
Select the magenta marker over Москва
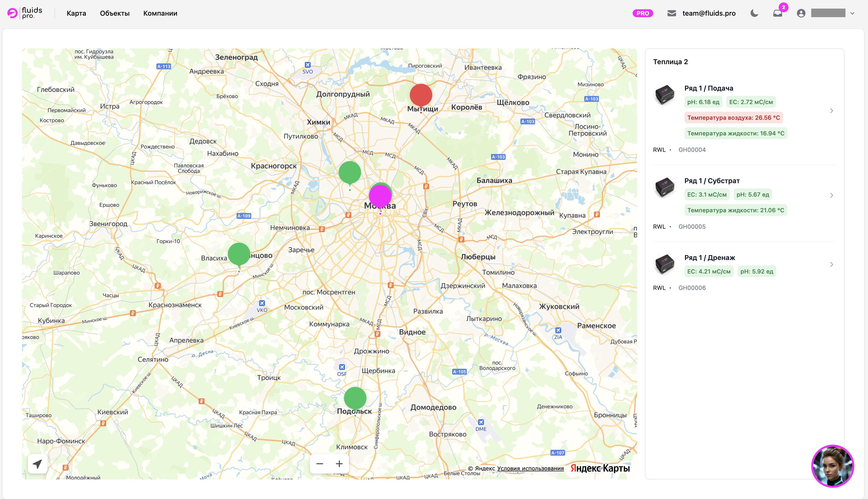pos(380,196)
